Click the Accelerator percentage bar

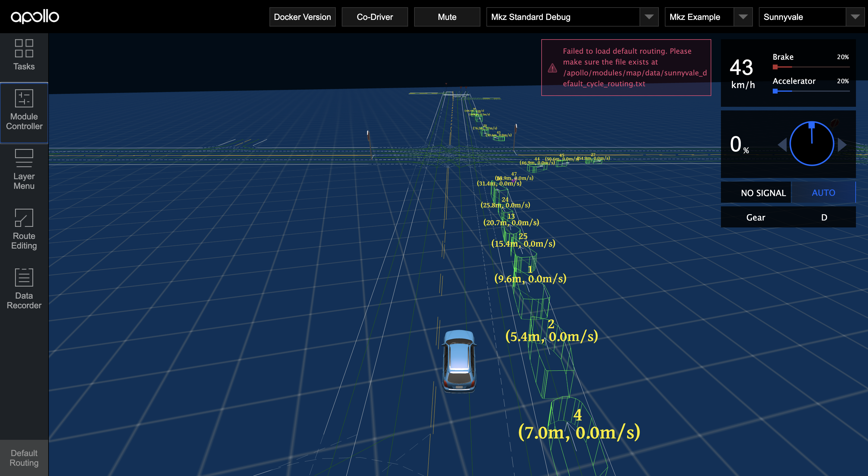coord(811,91)
